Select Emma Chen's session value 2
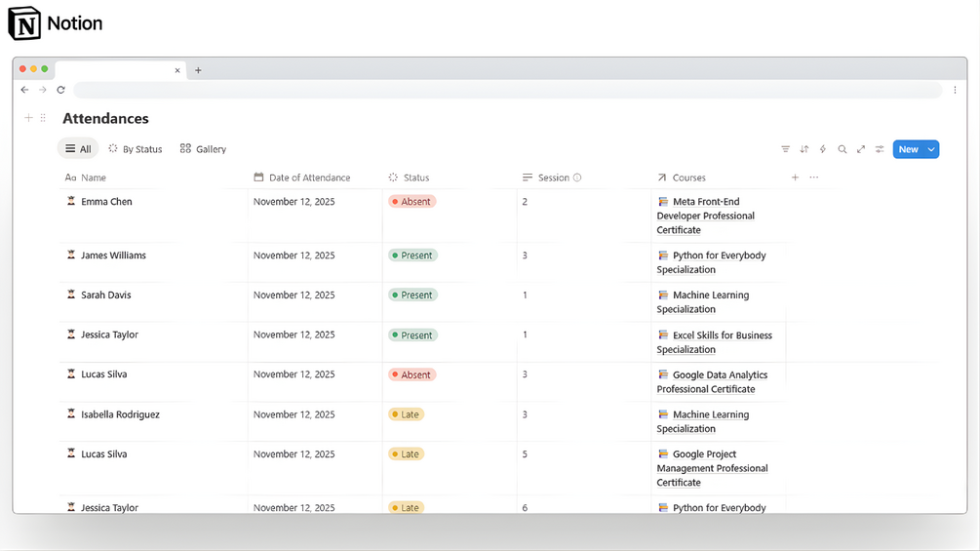This screenshot has width=980, height=551. 525,202
